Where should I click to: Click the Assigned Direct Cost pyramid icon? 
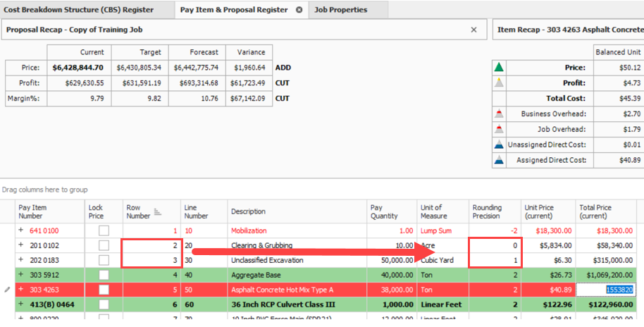[x=499, y=160]
